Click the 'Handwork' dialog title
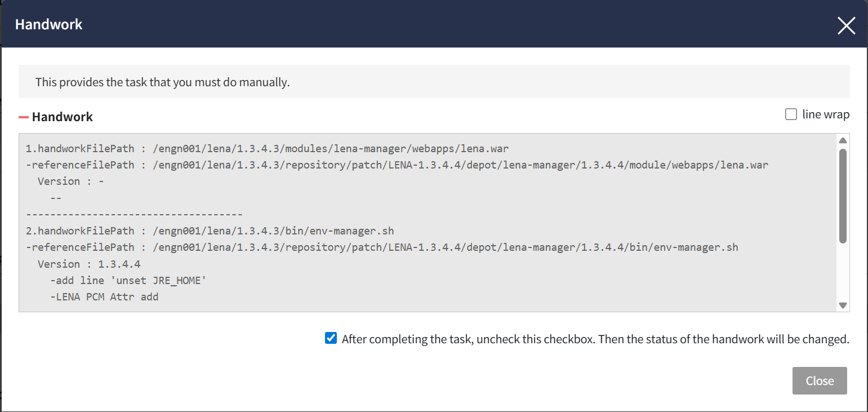This screenshot has width=868, height=412. point(49,25)
